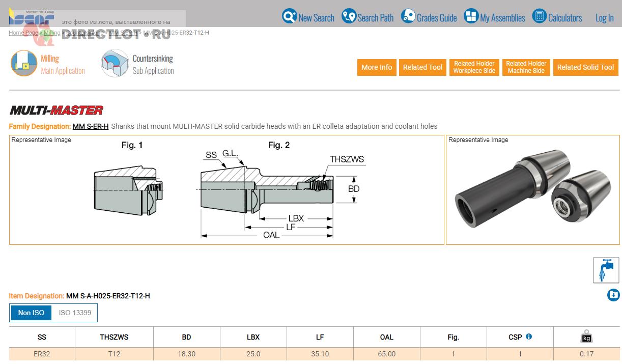Click the Search Path pin icon

pyautogui.click(x=349, y=16)
